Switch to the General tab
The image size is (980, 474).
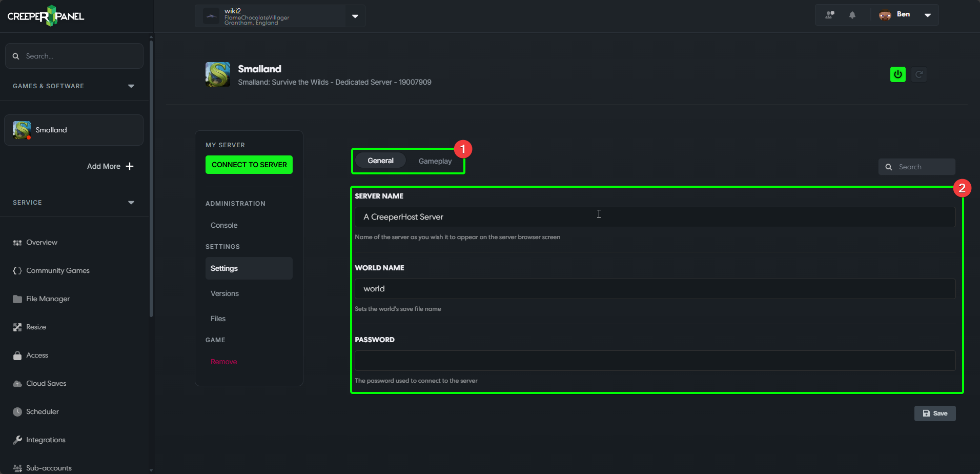(381, 161)
